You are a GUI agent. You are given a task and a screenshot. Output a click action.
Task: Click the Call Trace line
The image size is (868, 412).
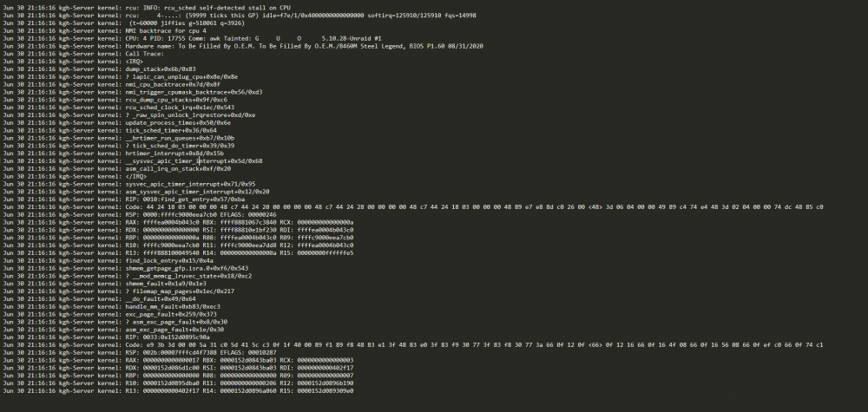[x=83, y=54]
